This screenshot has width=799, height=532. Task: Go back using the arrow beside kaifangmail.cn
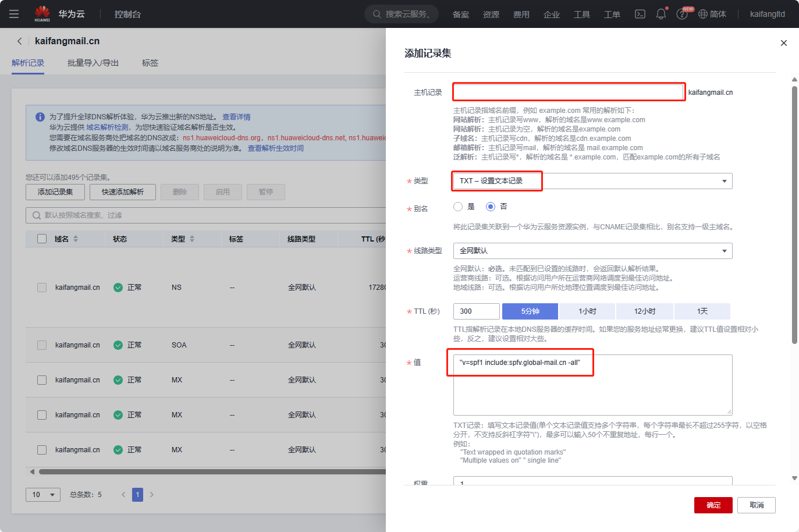coord(19,41)
